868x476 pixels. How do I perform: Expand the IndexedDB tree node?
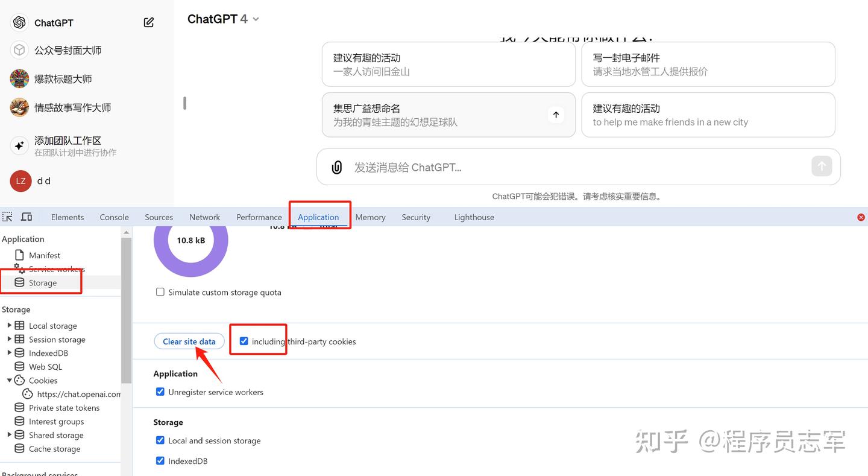9,353
